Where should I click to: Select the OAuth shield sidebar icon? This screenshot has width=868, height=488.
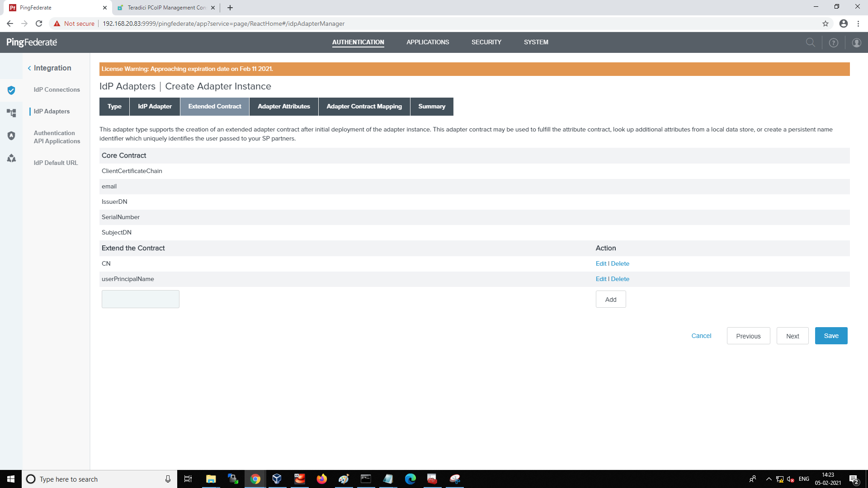pyautogui.click(x=11, y=136)
